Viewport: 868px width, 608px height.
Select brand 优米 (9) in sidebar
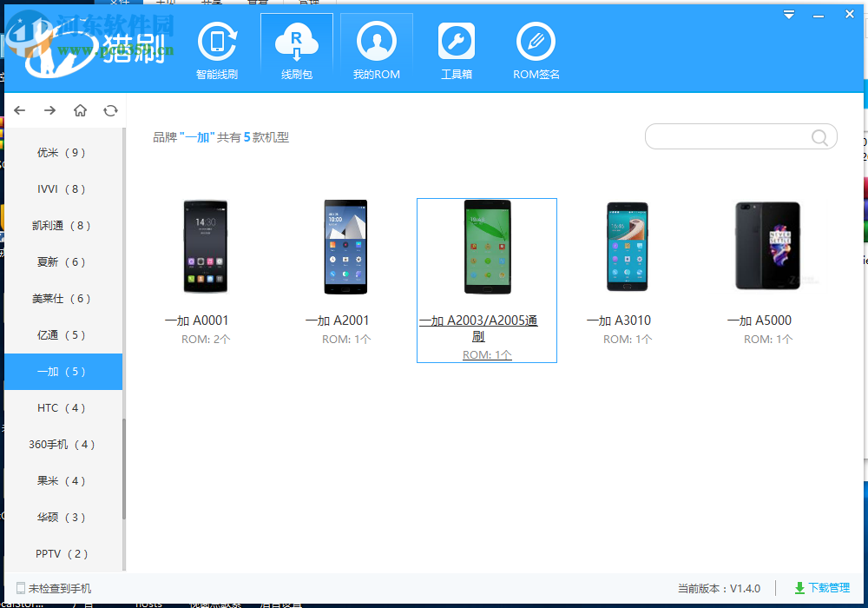pos(63,153)
